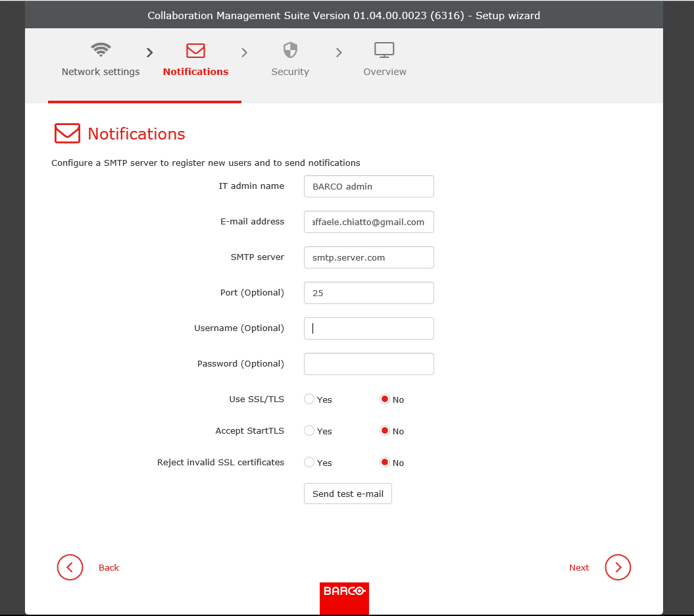This screenshot has width=694, height=616.
Task: Open the Network settings wifi icon step
Action: pos(101,49)
